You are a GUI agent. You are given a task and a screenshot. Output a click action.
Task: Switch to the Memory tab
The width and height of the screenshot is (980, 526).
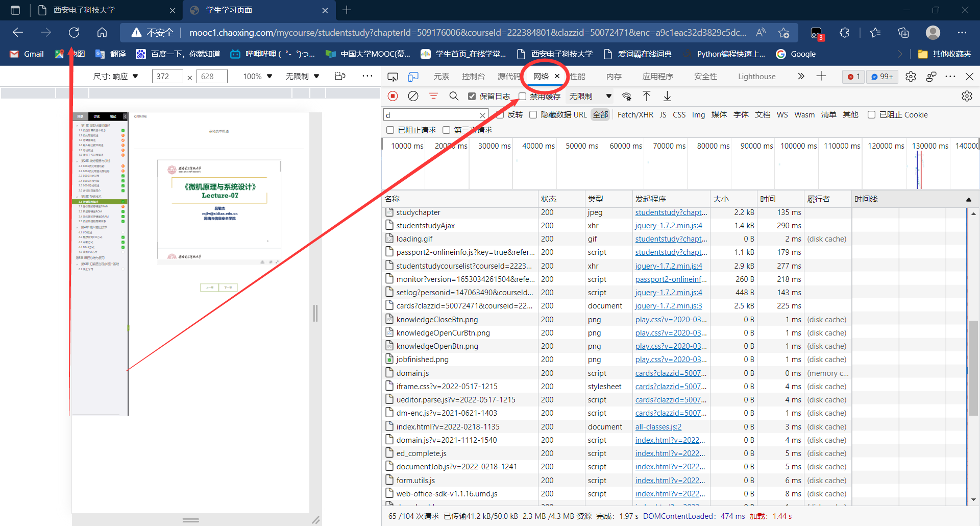coord(614,77)
